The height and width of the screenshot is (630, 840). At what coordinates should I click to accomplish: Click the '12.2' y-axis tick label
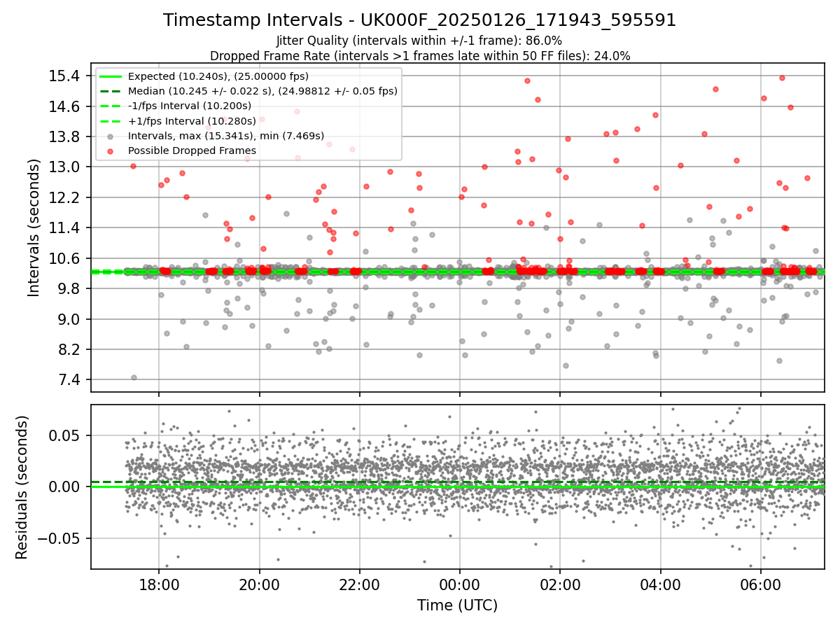click(x=65, y=197)
